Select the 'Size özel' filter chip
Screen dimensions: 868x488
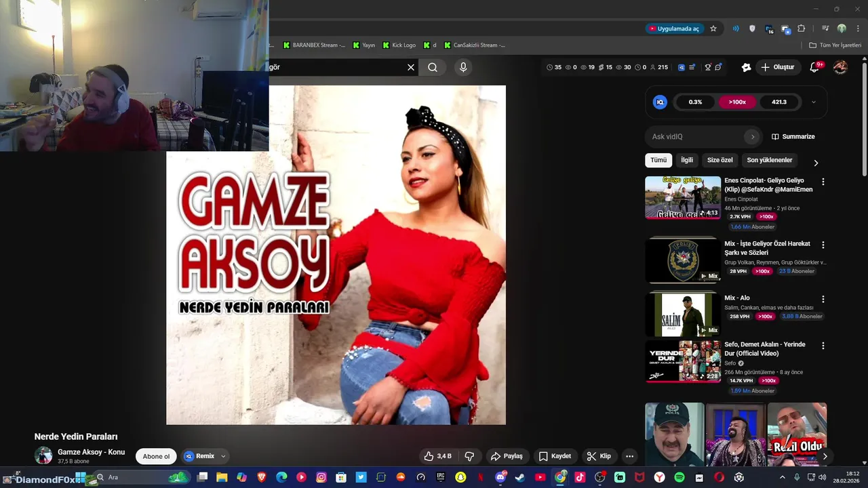[720, 160]
